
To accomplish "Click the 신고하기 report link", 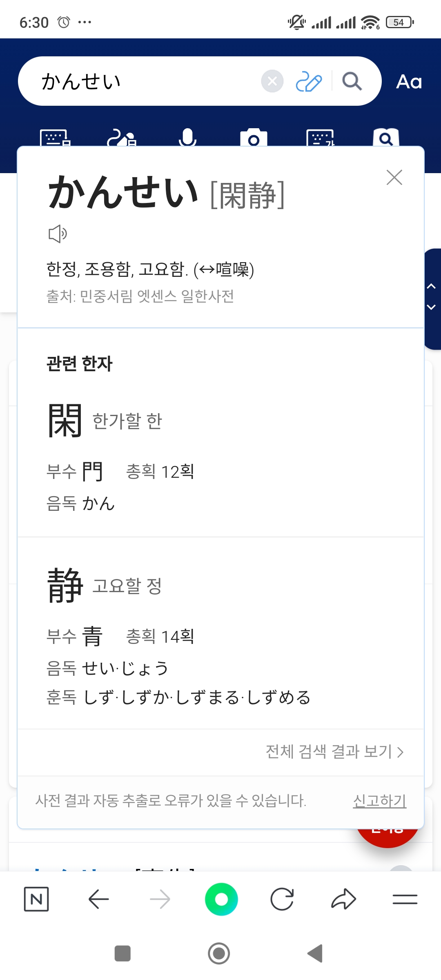I will 379,801.
